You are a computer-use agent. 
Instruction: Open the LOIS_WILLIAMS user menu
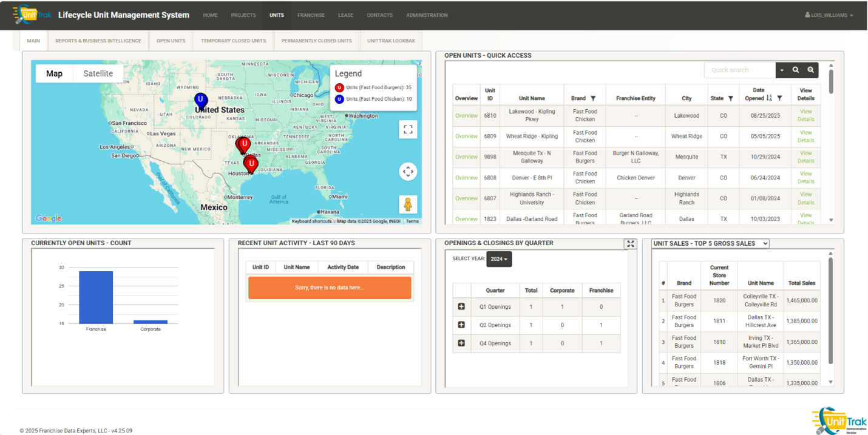(829, 15)
